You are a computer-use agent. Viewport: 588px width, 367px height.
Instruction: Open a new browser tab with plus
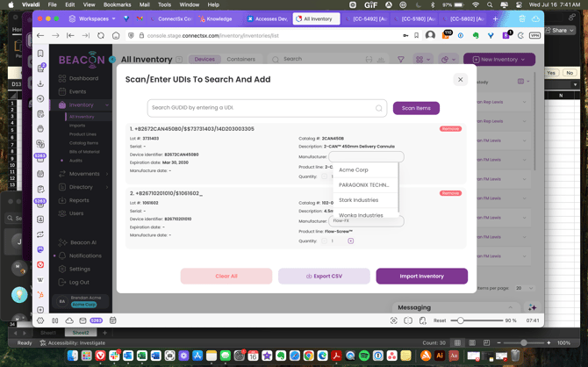pyautogui.click(x=495, y=18)
